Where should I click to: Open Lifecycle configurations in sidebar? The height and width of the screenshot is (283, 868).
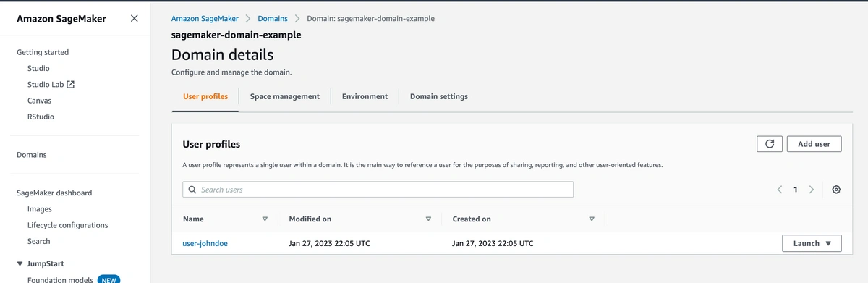(x=68, y=224)
